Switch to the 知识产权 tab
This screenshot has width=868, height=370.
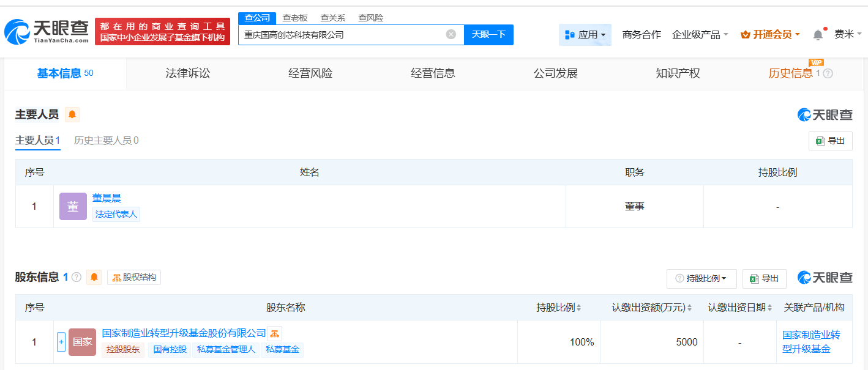point(678,73)
